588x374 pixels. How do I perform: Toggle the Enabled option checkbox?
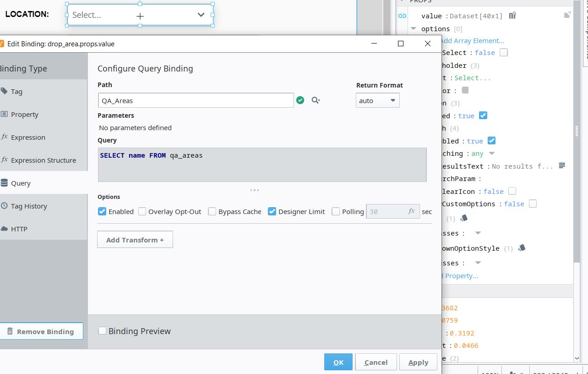(102, 211)
